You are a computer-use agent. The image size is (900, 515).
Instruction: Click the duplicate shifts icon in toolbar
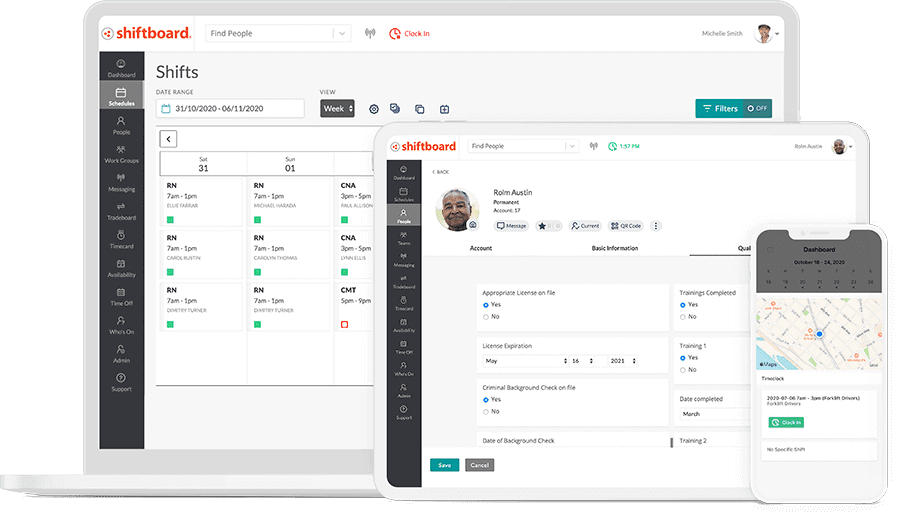(x=420, y=109)
